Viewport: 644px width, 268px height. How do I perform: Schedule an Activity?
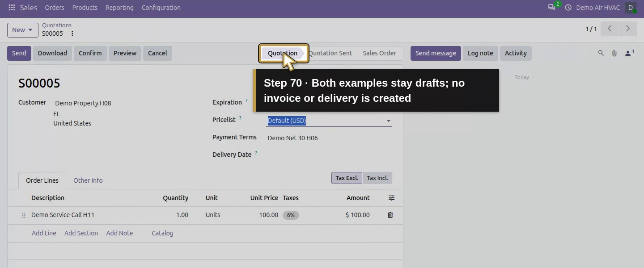(x=516, y=53)
